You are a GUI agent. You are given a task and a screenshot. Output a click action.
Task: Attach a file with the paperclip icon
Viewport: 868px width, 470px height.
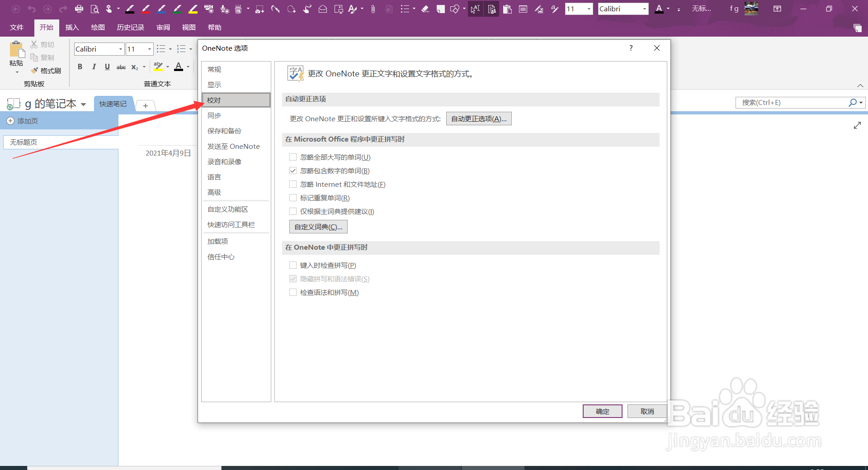[373, 9]
